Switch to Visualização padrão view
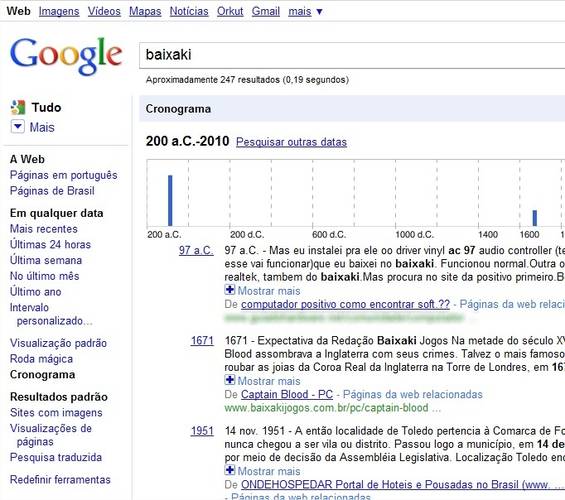 58,343
